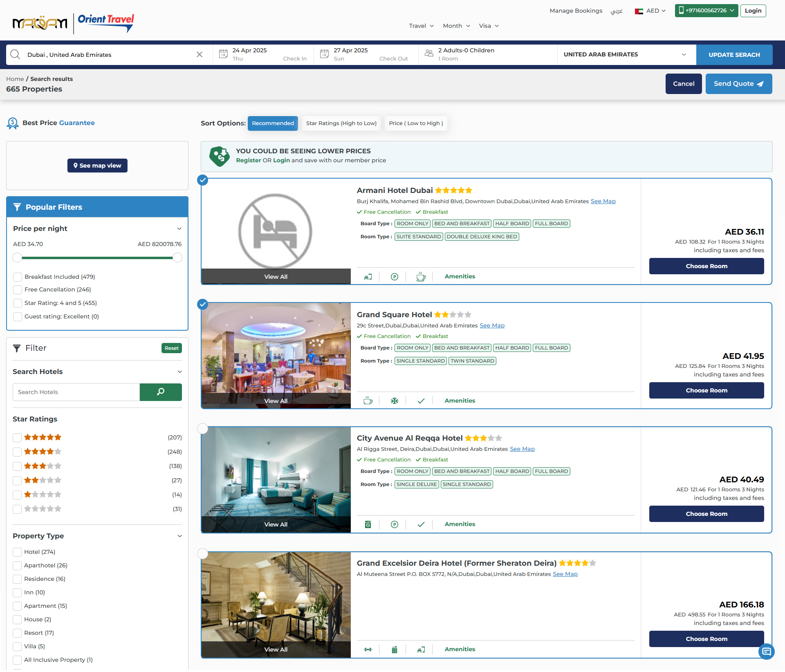Click the Send Quote button
Screen dimensions: 785x672
tap(738, 84)
